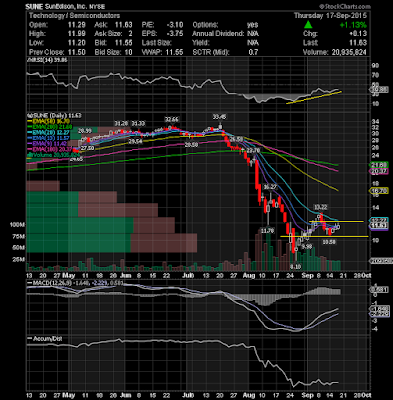Click the Prev Close value 11.50

[x=77, y=52]
